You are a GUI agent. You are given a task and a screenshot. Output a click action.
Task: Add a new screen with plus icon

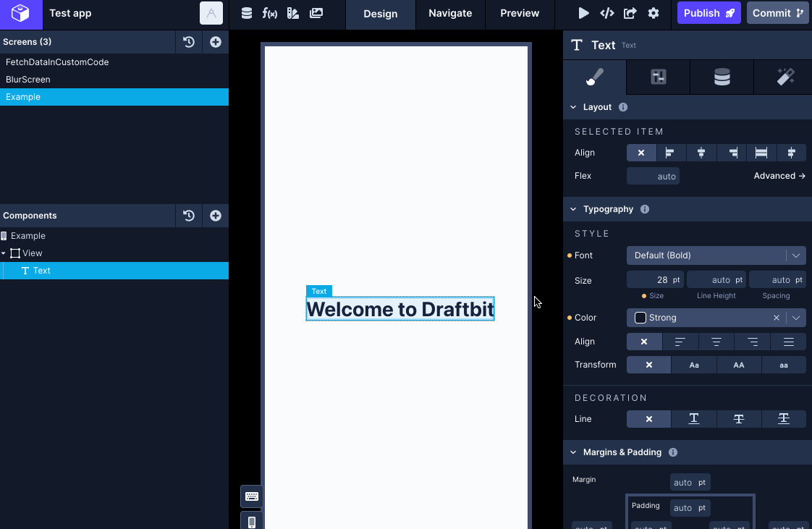216,42
